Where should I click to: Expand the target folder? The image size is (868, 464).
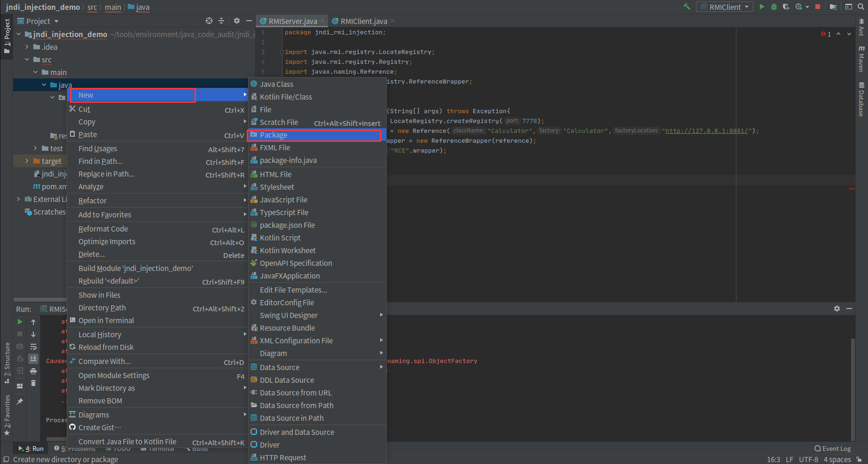(x=27, y=161)
